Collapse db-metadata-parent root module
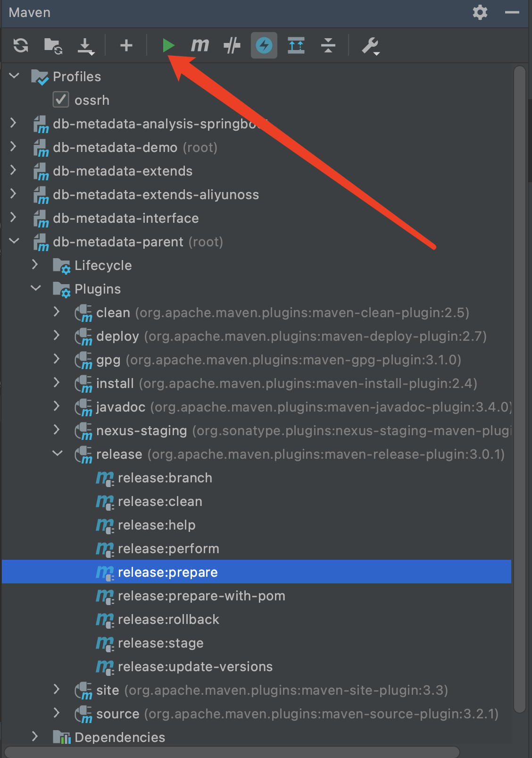This screenshot has height=758, width=532. pyautogui.click(x=15, y=241)
